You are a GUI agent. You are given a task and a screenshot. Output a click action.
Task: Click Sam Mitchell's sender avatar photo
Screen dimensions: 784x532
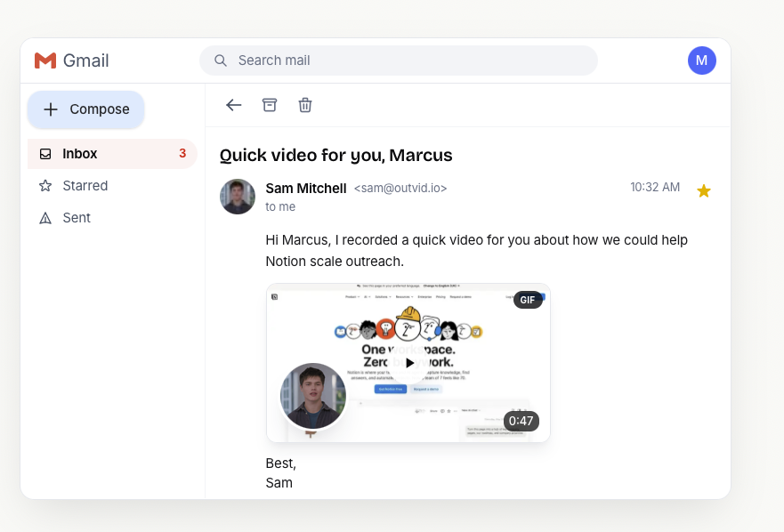coord(238,197)
